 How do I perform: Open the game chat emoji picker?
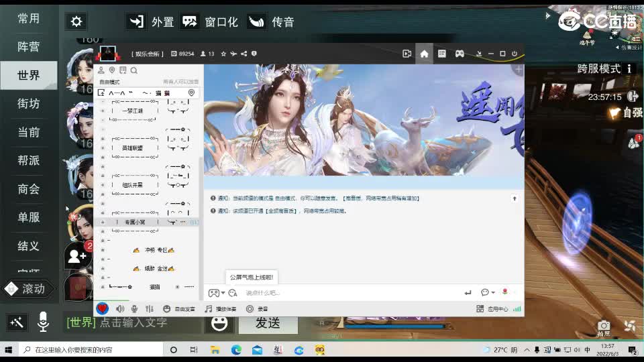tap(220, 323)
